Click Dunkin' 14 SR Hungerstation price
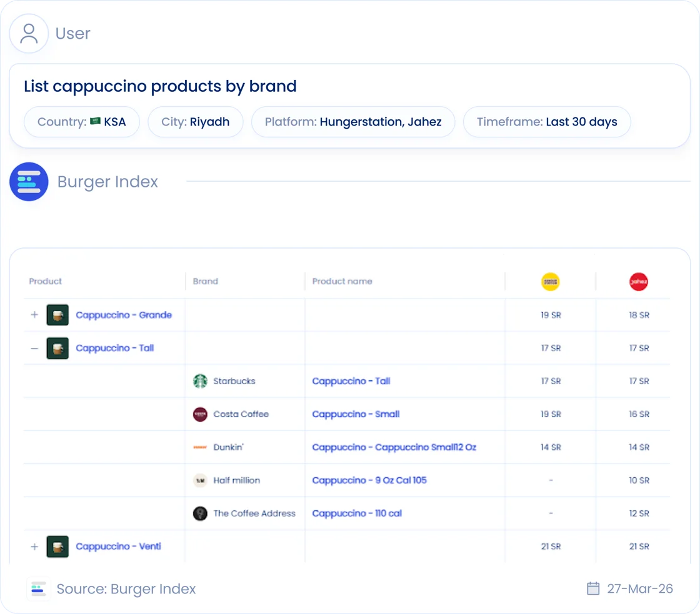This screenshot has height=614, width=700. [551, 447]
